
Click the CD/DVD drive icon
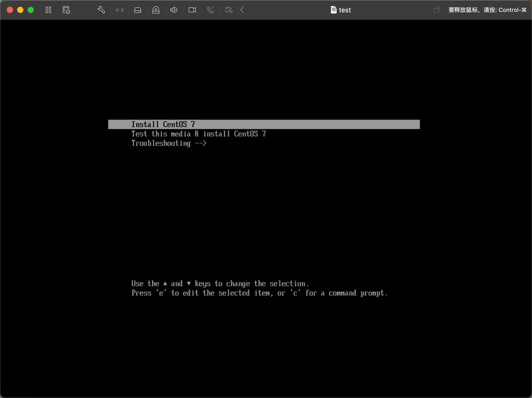tap(156, 10)
